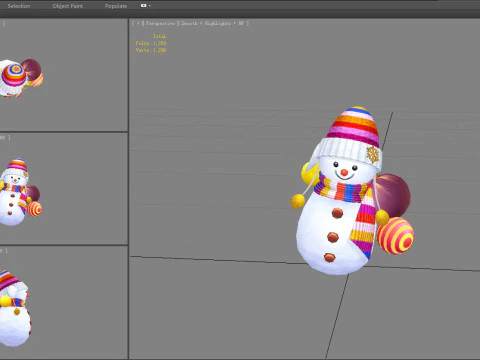The height and width of the screenshot is (360, 480).
Task: Toggle the ribbon minimize icon after Populate
Action: coord(144,5)
